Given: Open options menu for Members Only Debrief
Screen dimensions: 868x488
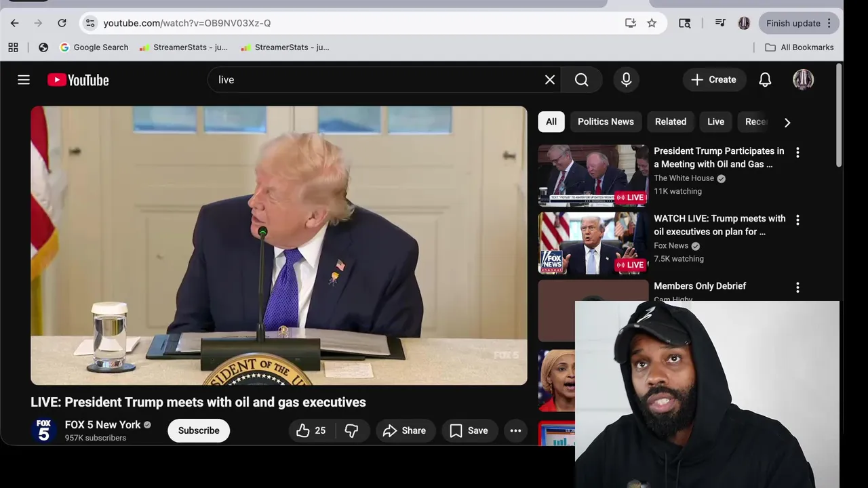Looking at the screenshot, I should click(797, 288).
